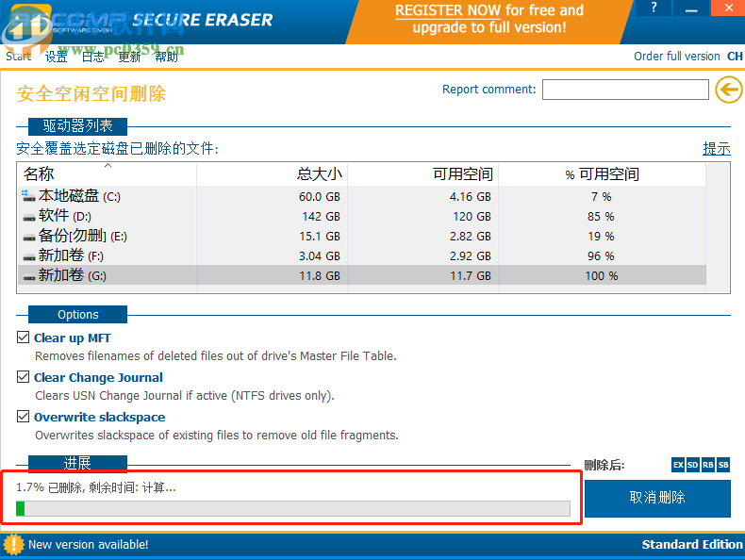Click the 96 % free cell
Viewport: 745px width, 560px height.
click(x=601, y=256)
